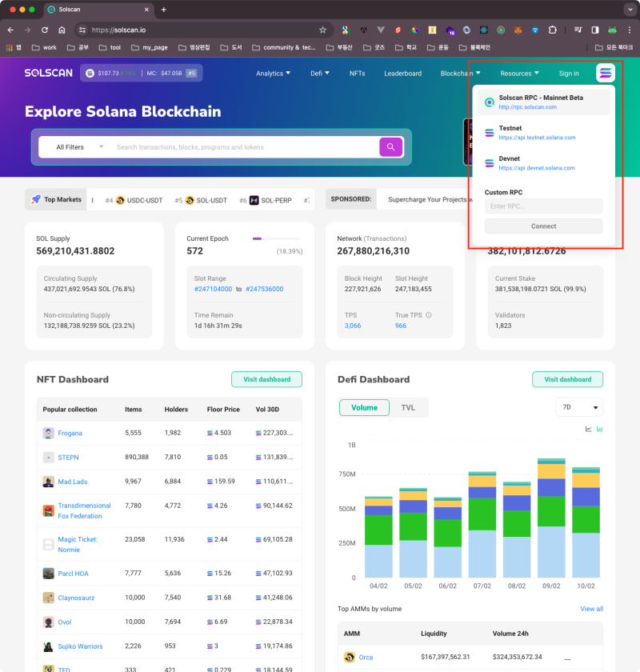Viewport: 640px width, 672px height.
Task: Click the SOLSCAN logo
Action: coord(49,73)
